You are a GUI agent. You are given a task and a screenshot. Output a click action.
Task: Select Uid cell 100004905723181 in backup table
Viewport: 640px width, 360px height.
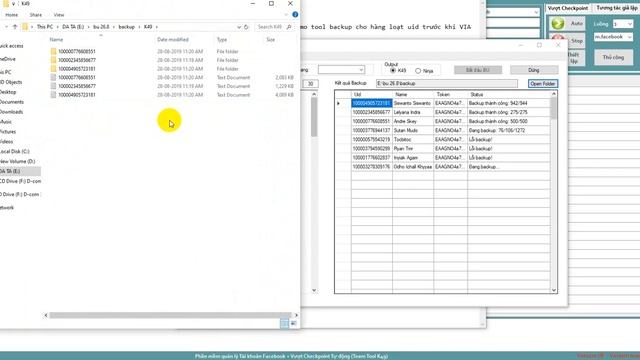(x=371, y=103)
